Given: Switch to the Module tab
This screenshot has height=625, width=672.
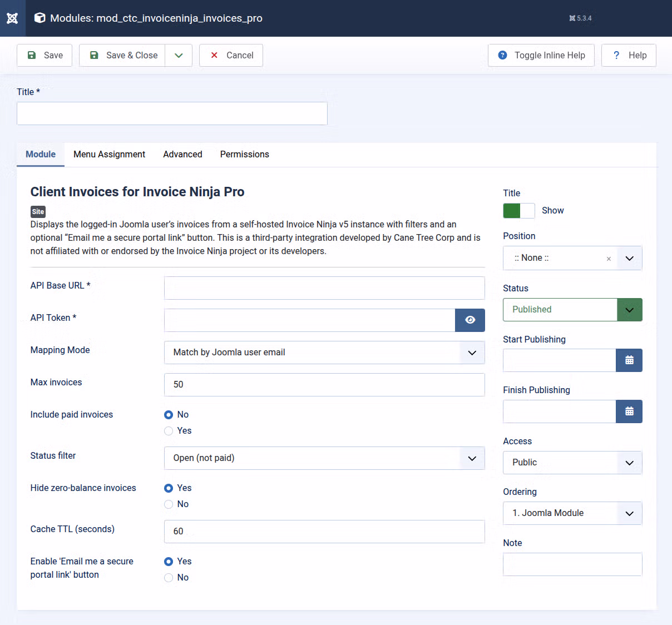Looking at the screenshot, I should click(41, 155).
